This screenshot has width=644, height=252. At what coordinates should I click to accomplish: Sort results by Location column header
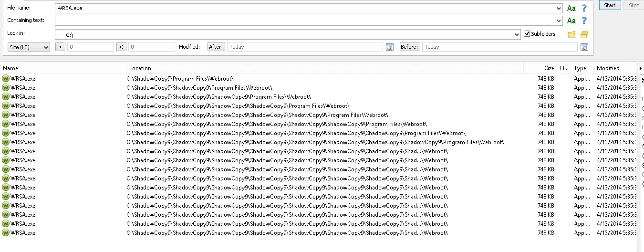click(x=140, y=68)
